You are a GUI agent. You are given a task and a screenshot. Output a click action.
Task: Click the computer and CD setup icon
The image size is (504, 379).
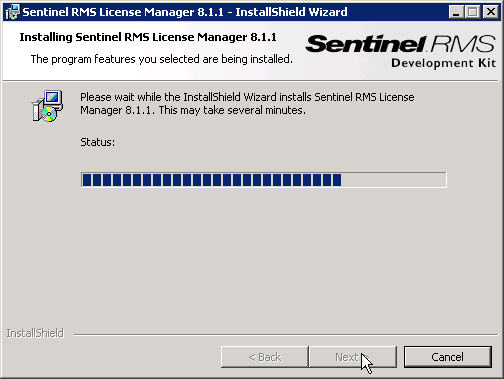coord(47,106)
